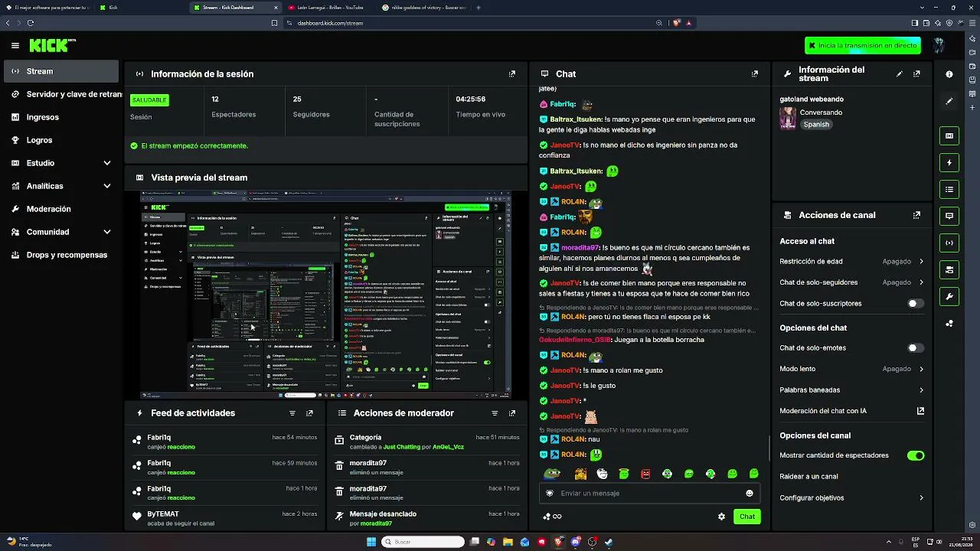Insert the red angry face emote
Screen dimensions: 980x551
click(645, 474)
